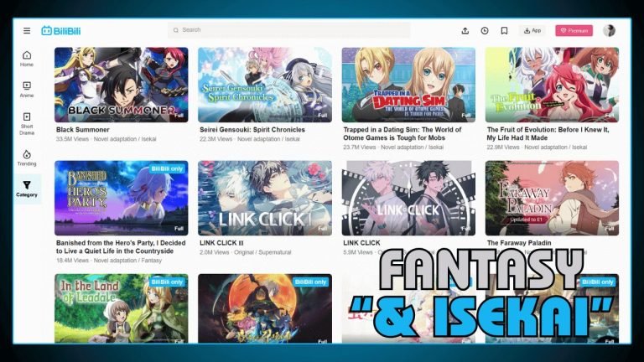Open Short Drama in the sidebar
Screen dimensions: 644x362
pos(27,123)
